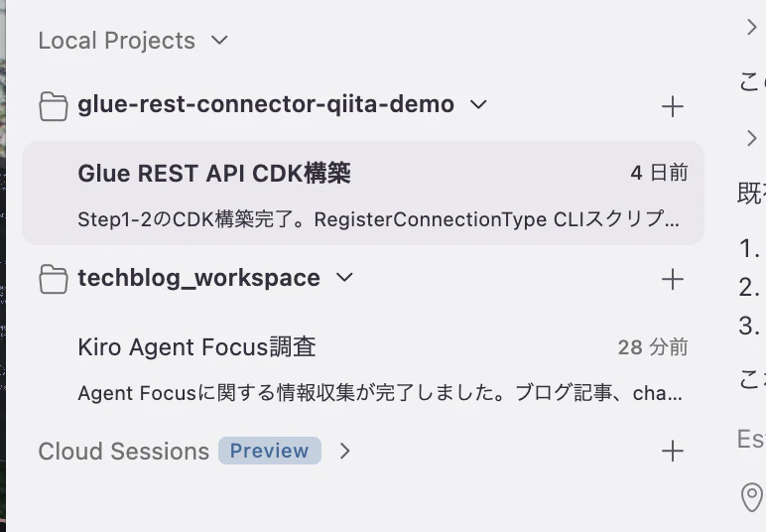
Task: Select the glue-rest-connector-qiita-demo project name
Action: [266, 104]
